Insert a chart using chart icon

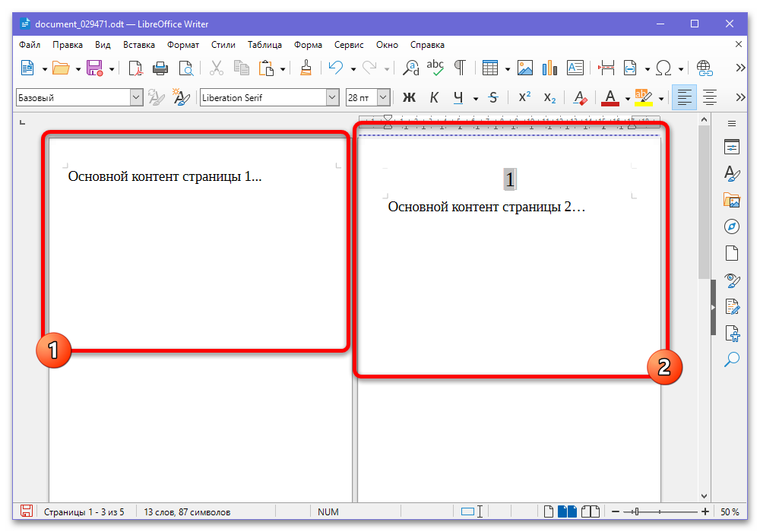pos(549,68)
